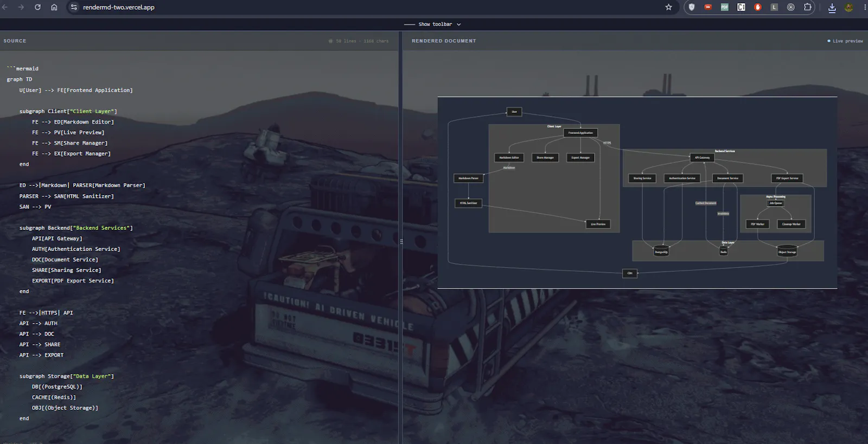Open the red stop-hand ad blocker extension
This screenshot has height=444, width=868.
pos(758,7)
